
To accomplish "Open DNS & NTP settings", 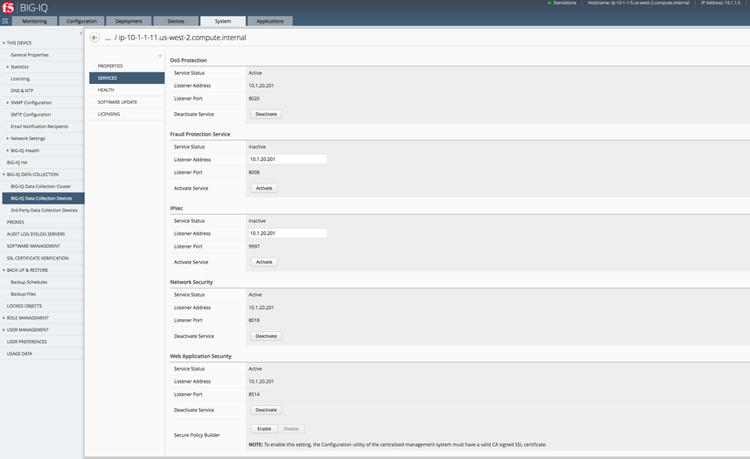I will coord(22,91).
